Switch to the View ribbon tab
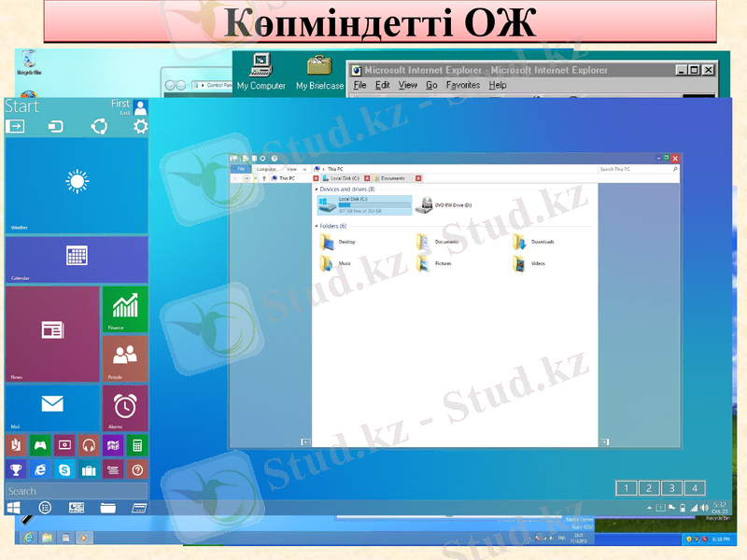 click(291, 169)
